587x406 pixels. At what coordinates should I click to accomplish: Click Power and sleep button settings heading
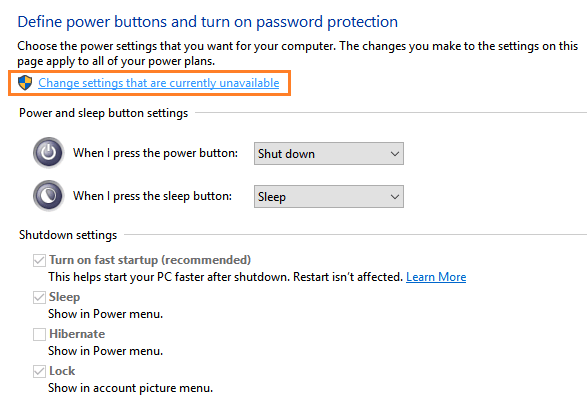click(104, 113)
